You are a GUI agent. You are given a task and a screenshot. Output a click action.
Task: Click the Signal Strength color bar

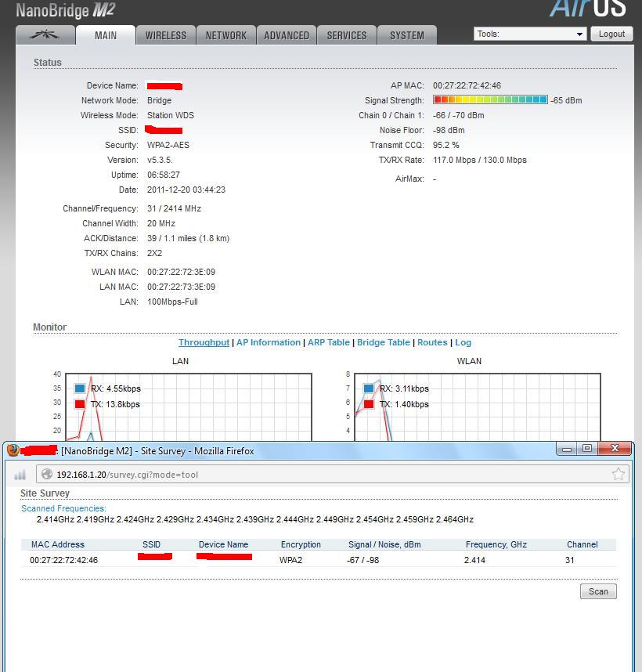(x=490, y=99)
